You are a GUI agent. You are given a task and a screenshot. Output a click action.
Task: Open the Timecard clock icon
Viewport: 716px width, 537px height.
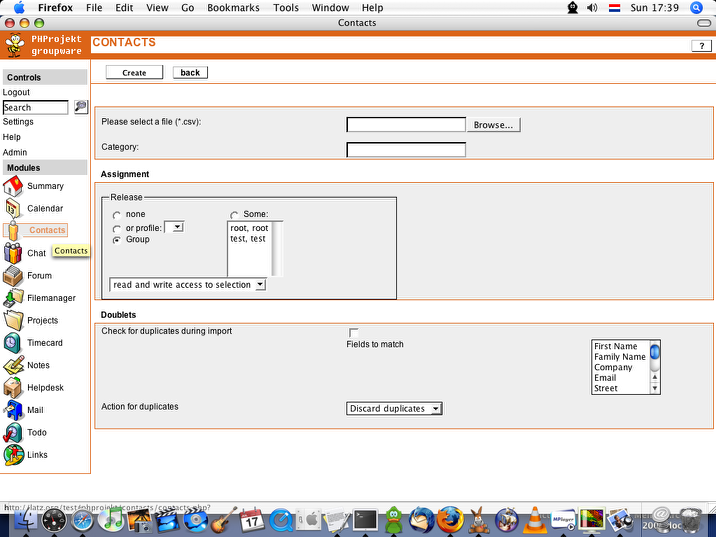point(12,342)
